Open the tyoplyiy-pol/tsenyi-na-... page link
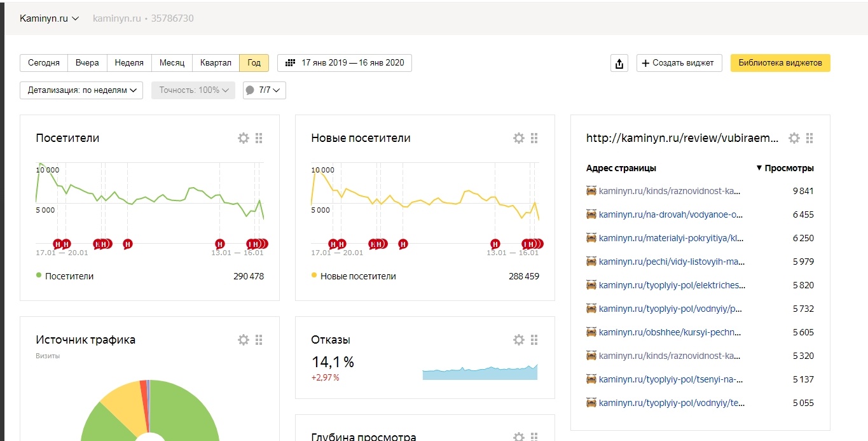Viewport: 868px width, 441px height. 671,379
